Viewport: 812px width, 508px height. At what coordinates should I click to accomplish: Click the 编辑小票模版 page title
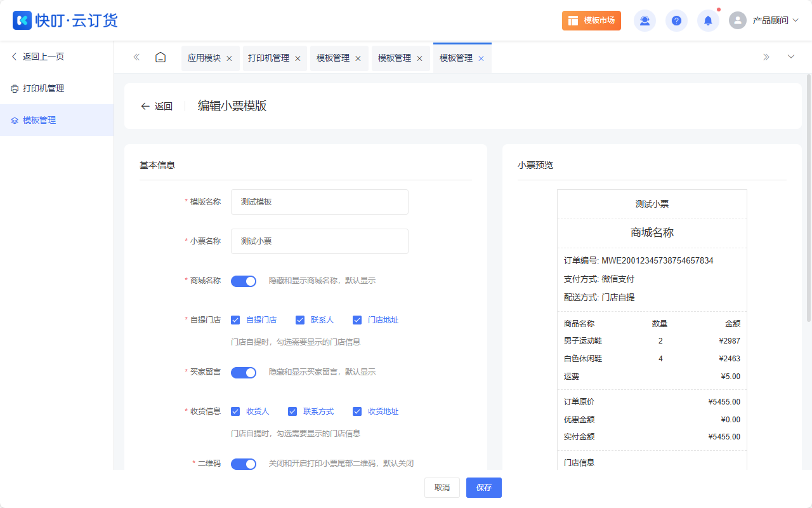click(232, 106)
